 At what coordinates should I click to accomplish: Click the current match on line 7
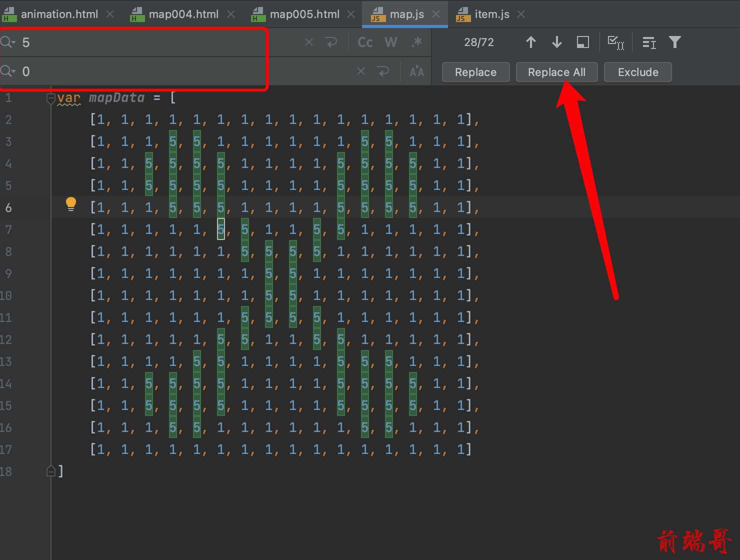[220, 229]
